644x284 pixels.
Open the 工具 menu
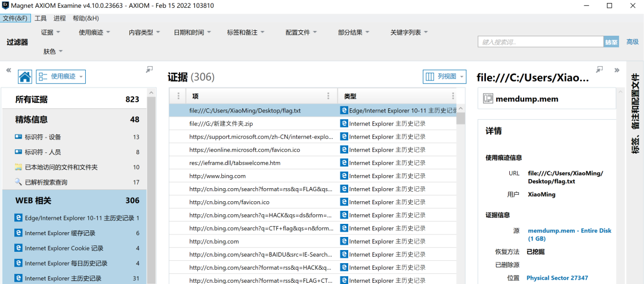41,18
